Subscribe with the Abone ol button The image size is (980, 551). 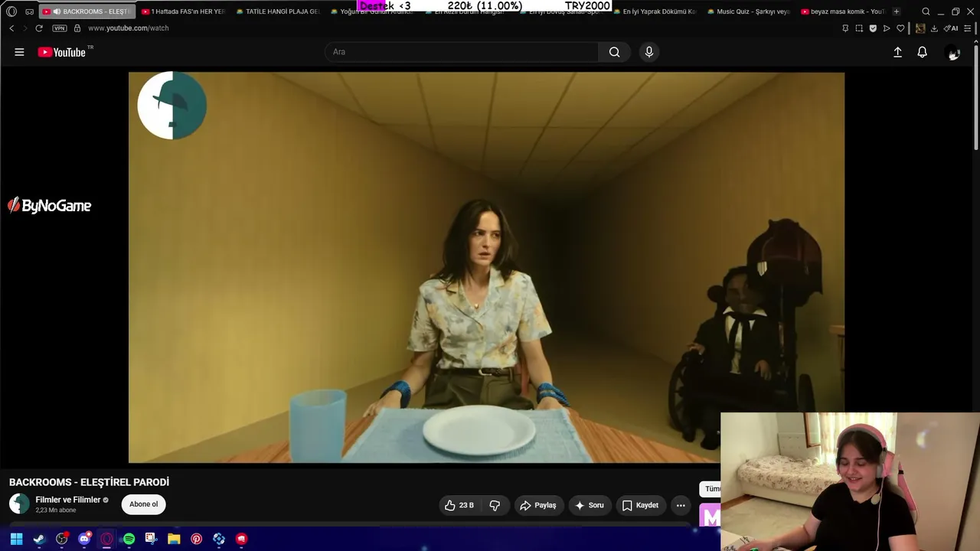[x=143, y=504]
